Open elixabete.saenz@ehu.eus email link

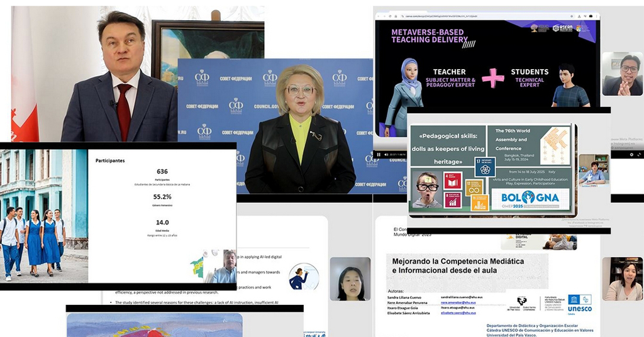click(x=458, y=312)
